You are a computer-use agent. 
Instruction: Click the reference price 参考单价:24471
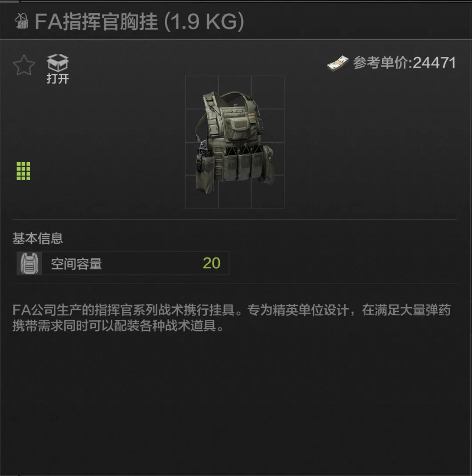[404, 63]
